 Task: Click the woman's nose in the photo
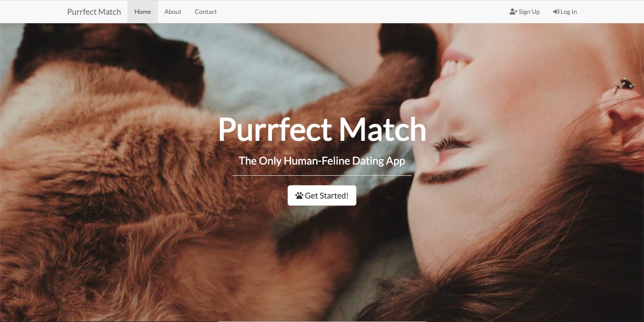[x=420, y=112]
